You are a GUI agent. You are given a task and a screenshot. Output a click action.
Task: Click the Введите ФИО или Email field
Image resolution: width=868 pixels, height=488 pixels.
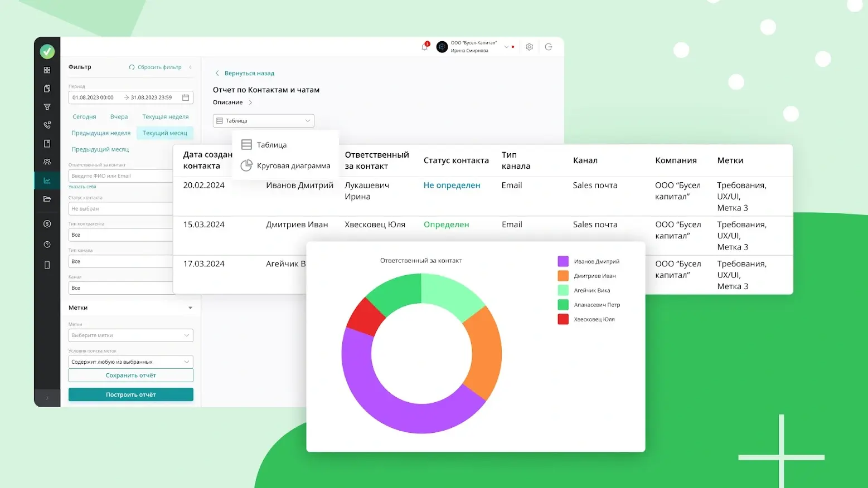point(120,176)
